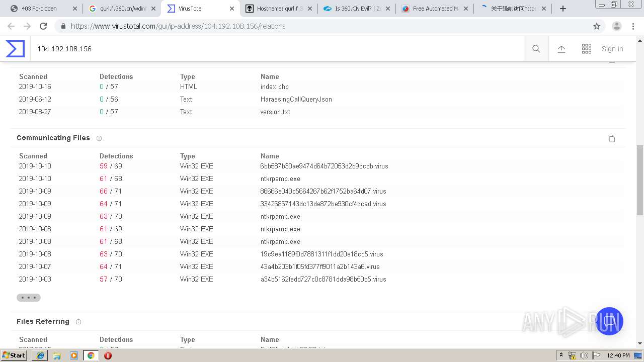
Task: Click the scrollbar down arrow
Action: tap(640, 343)
